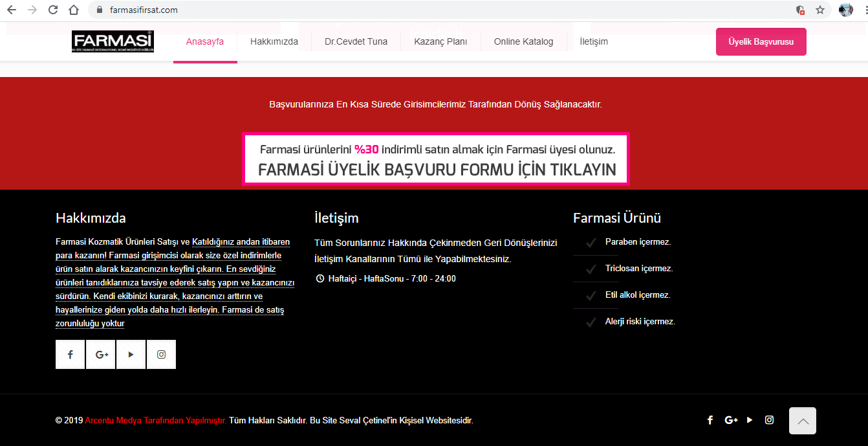Image resolution: width=868 pixels, height=446 pixels.
Task: Open browser home page icon
Action: pyautogui.click(x=74, y=10)
